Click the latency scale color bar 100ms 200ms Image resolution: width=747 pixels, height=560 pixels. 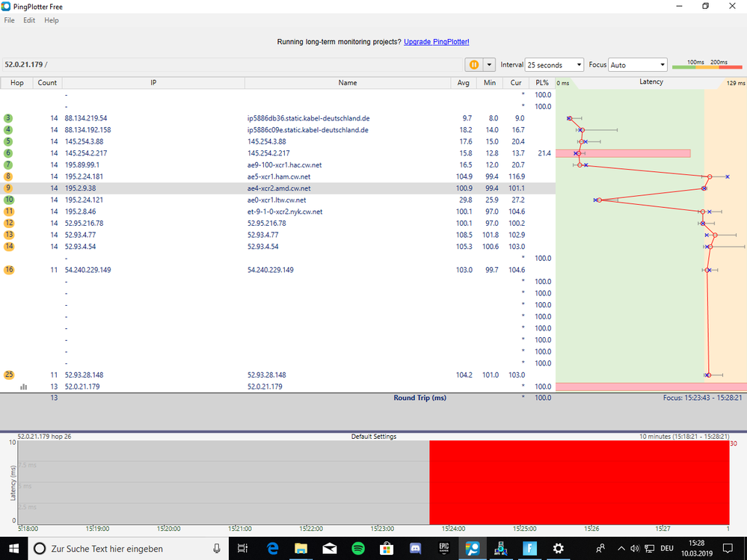pos(707,67)
